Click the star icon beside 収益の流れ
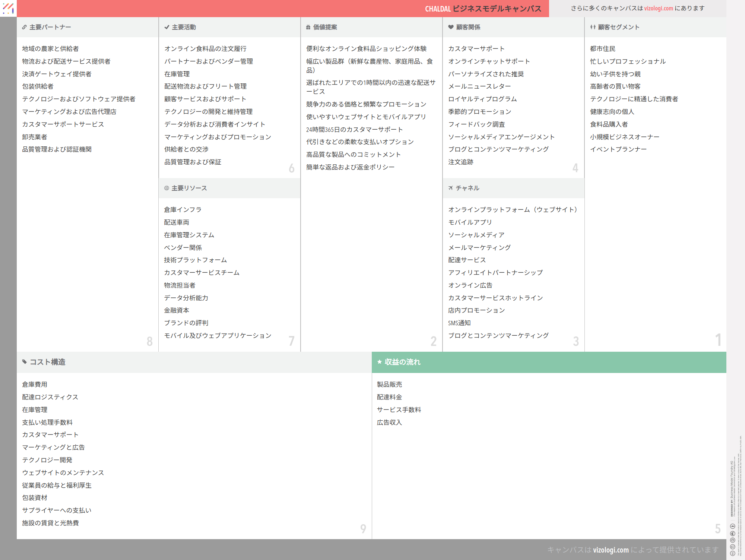 click(x=380, y=362)
